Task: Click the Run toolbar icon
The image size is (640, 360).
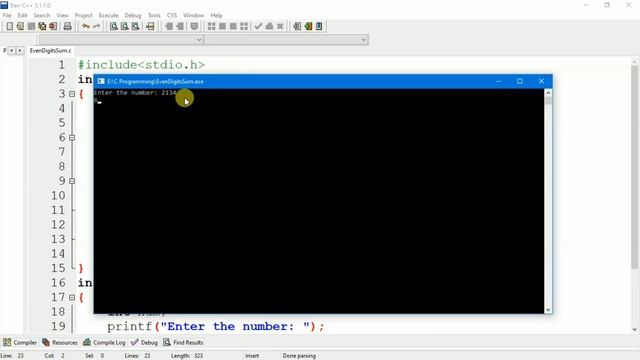Action: 222,26
